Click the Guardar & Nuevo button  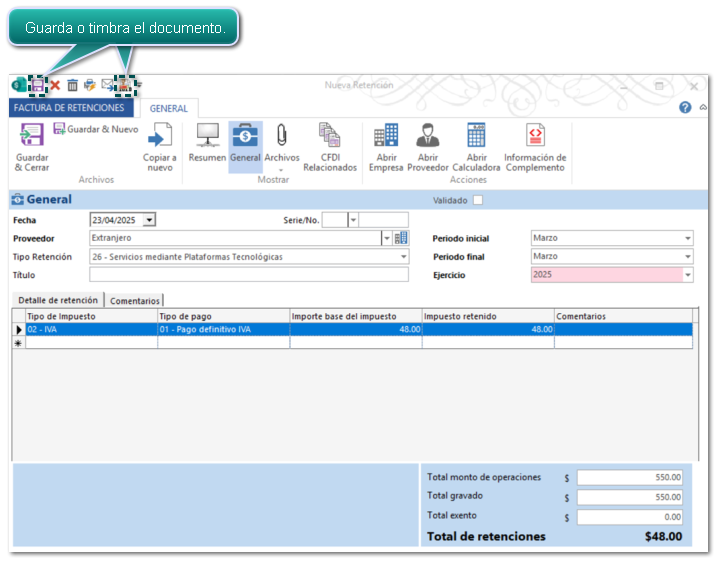point(96,130)
